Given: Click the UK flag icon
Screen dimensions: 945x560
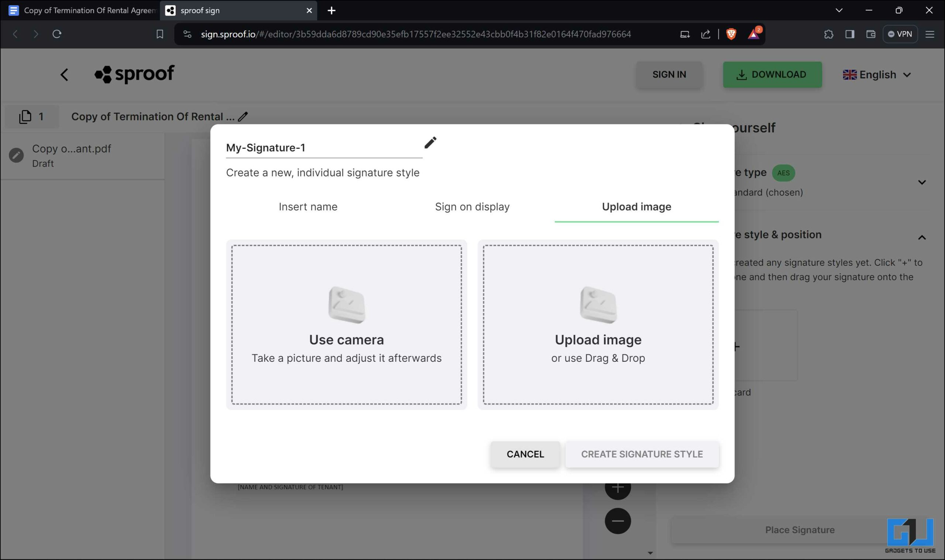Looking at the screenshot, I should point(849,75).
